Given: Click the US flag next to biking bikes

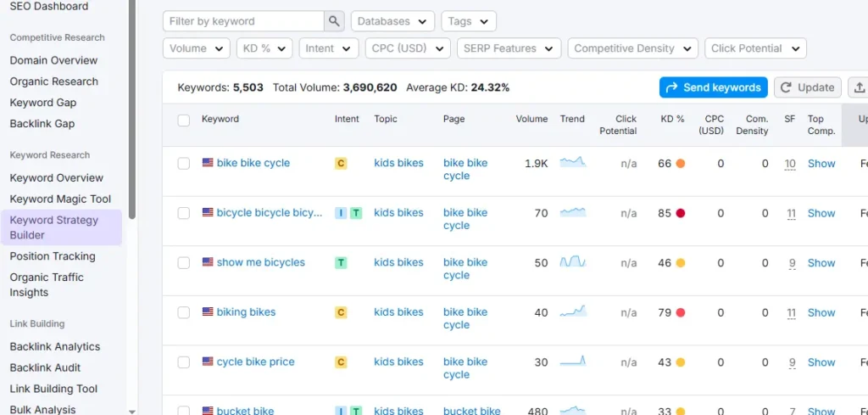Looking at the screenshot, I should [x=208, y=312].
